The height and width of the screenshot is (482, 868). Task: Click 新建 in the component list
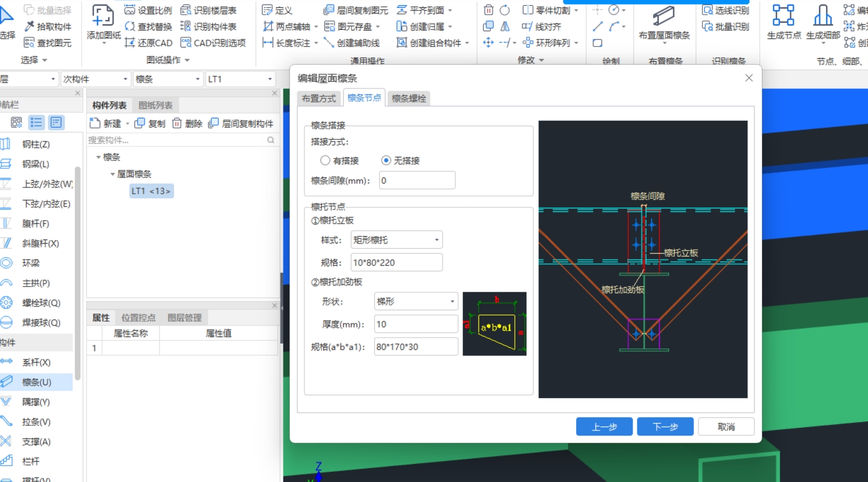click(105, 123)
